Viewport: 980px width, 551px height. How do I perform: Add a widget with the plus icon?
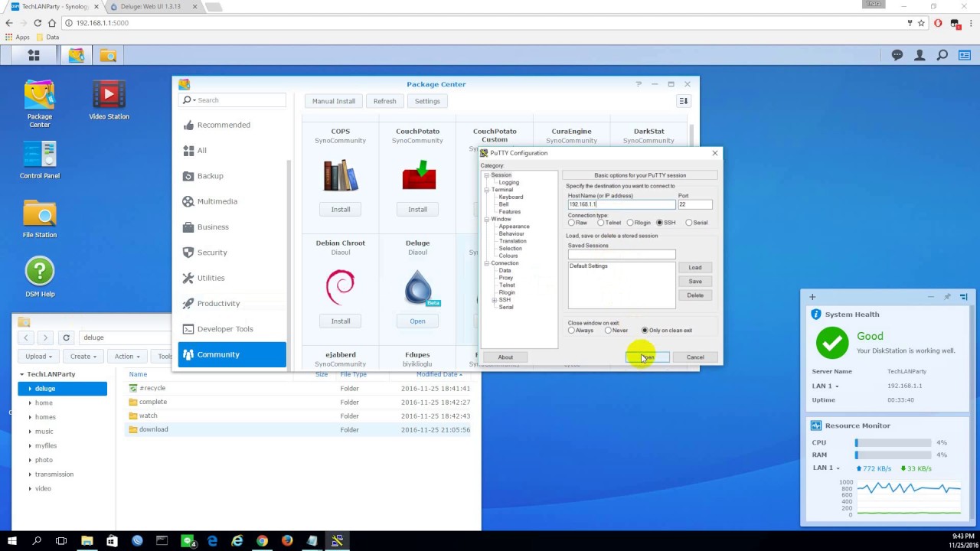pyautogui.click(x=812, y=297)
